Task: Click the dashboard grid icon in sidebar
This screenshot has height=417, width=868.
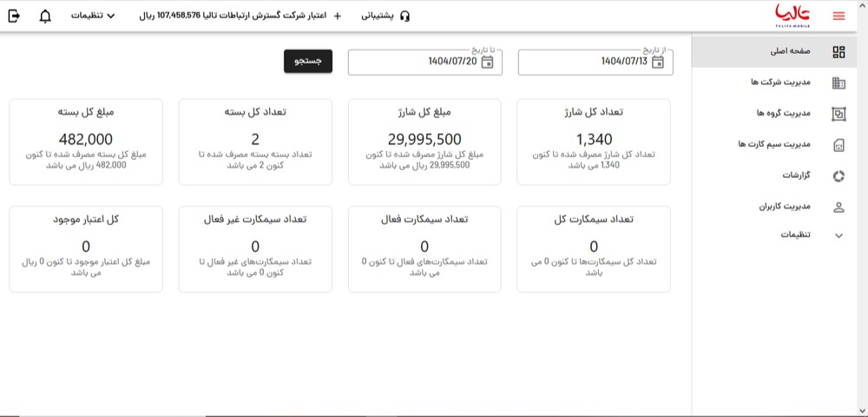Action: [x=838, y=52]
